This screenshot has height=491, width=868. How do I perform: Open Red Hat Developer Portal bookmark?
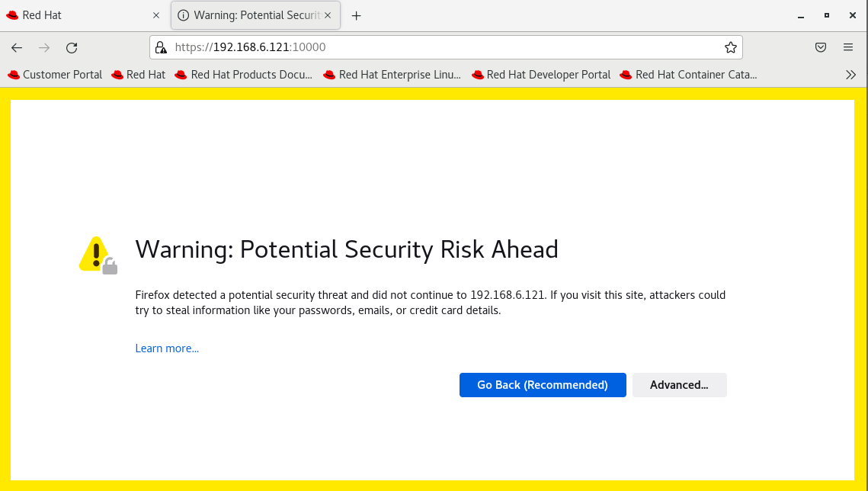coord(541,75)
